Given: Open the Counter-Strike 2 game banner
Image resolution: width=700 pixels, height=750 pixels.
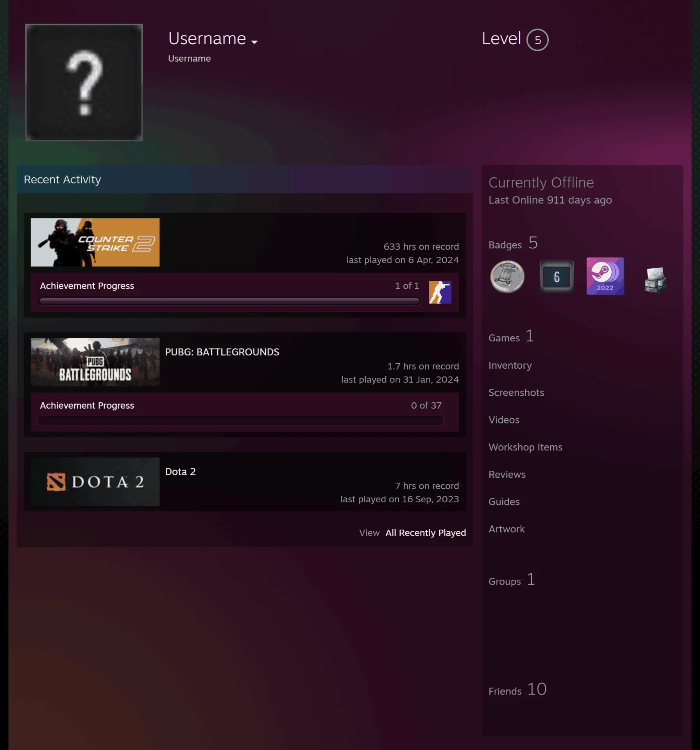Looking at the screenshot, I should click(x=95, y=242).
